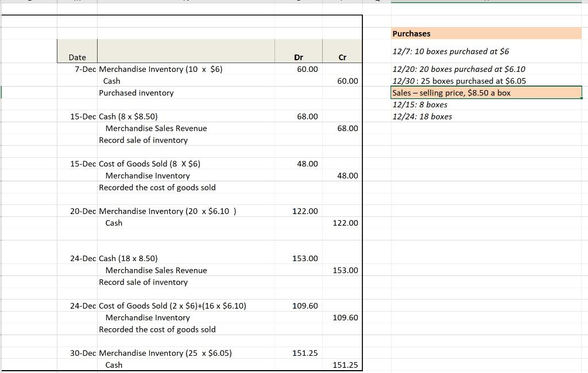
Task: Click the Merchandise Sales Revenue cell
Action: tap(155, 128)
